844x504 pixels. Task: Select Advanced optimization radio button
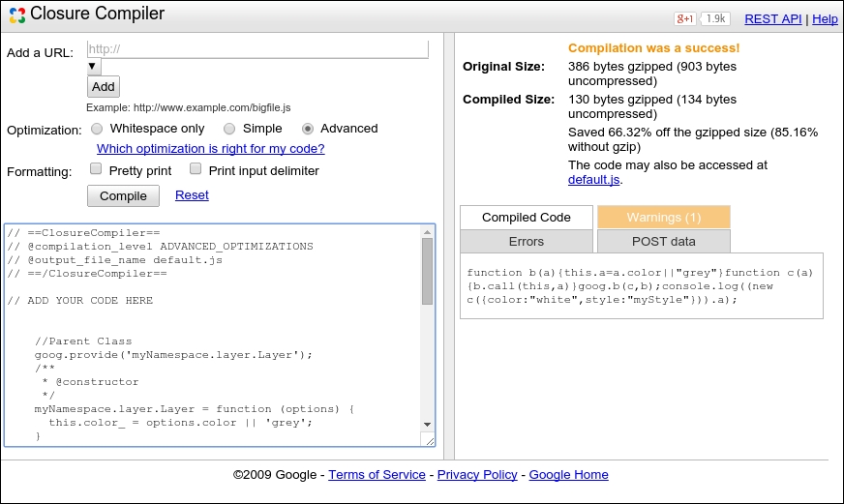(x=308, y=129)
